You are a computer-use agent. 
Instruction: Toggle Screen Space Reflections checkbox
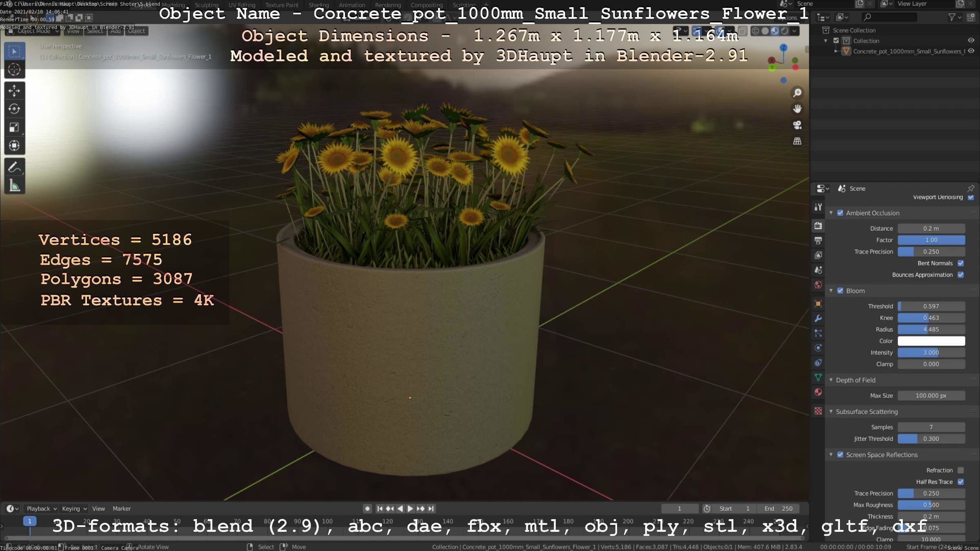[x=840, y=455]
